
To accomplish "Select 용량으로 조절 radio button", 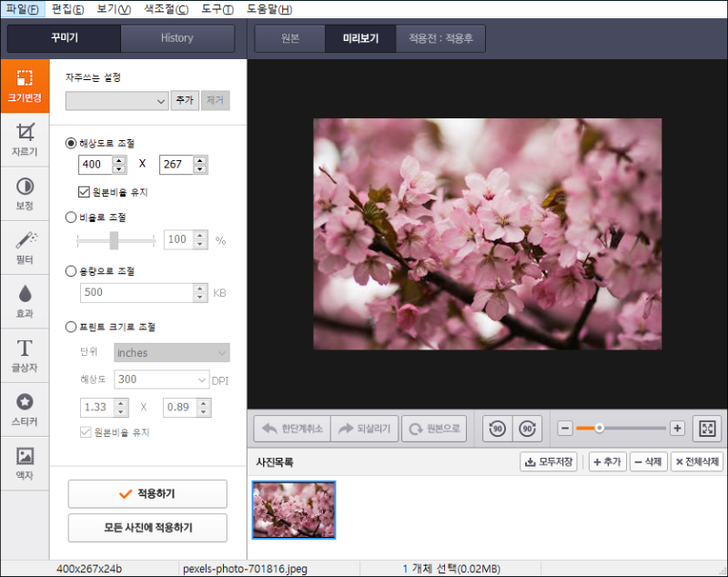I will [71, 271].
